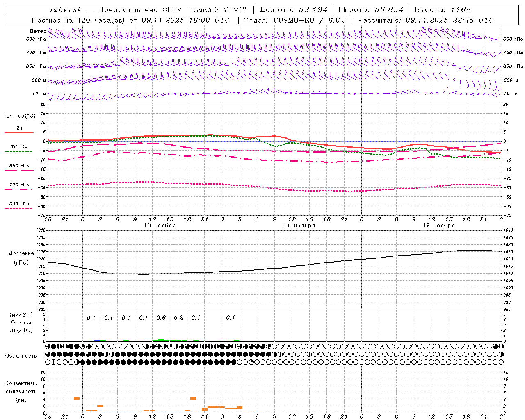This screenshot has height=420, width=525.
Task: Select the 11 ноября date label
Action: [299, 225]
